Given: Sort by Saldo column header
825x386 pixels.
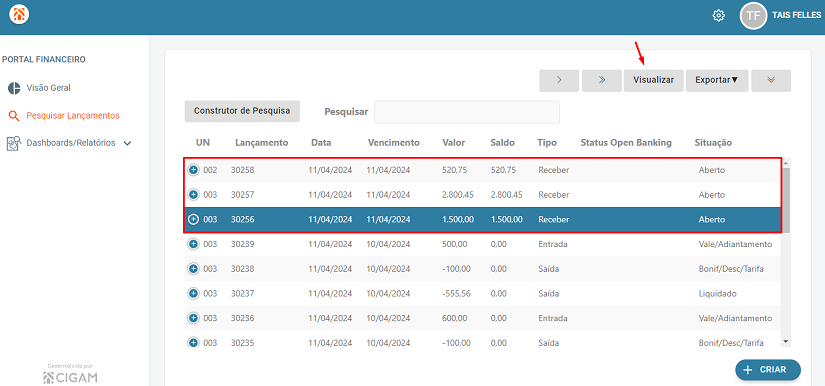Looking at the screenshot, I should [x=502, y=143].
